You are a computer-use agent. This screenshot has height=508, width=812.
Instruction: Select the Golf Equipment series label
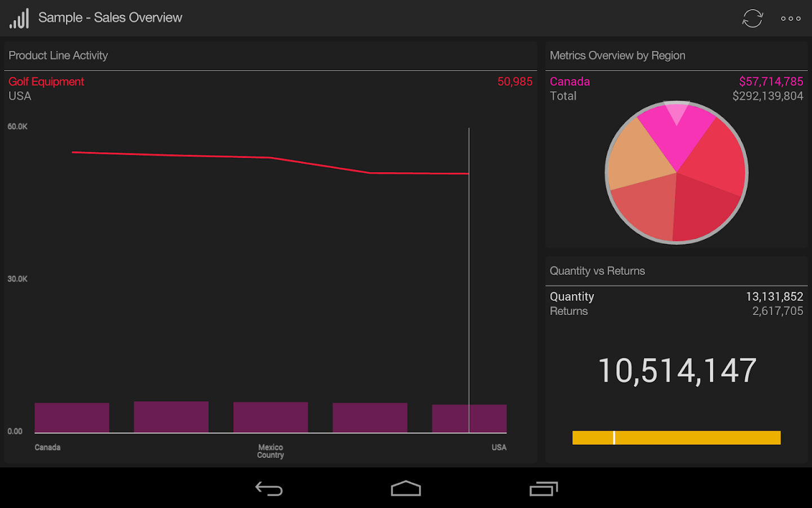coord(46,81)
